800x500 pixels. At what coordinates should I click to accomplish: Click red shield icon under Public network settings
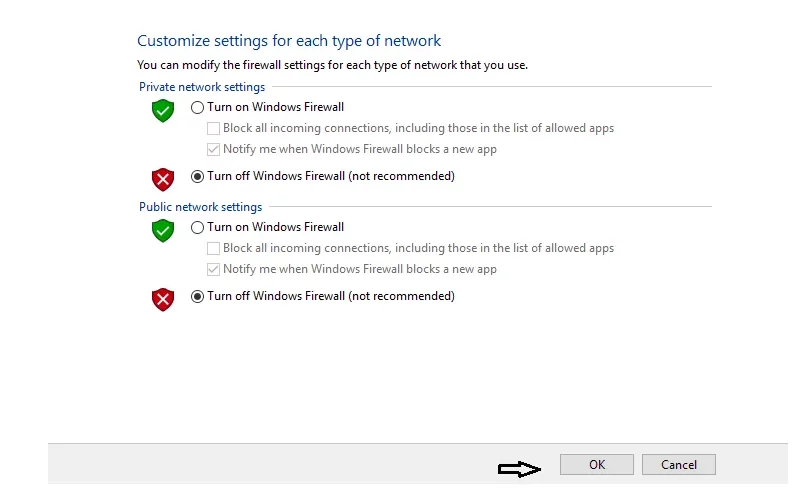[x=163, y=299]
